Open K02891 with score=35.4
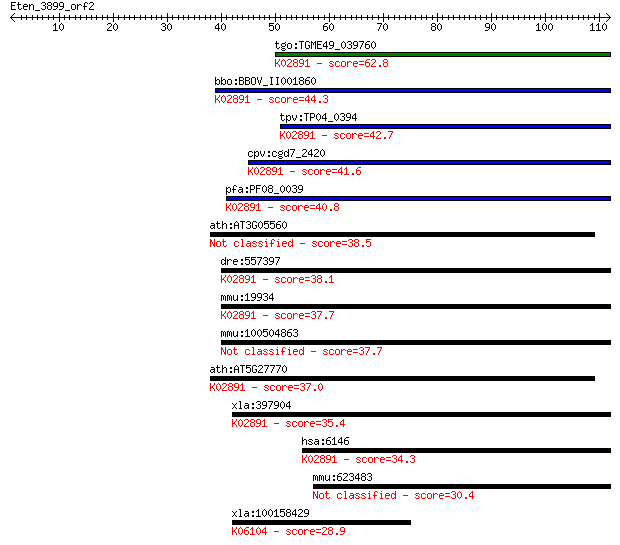The width and height of the screenshot is (620, 545). [288, 423]
